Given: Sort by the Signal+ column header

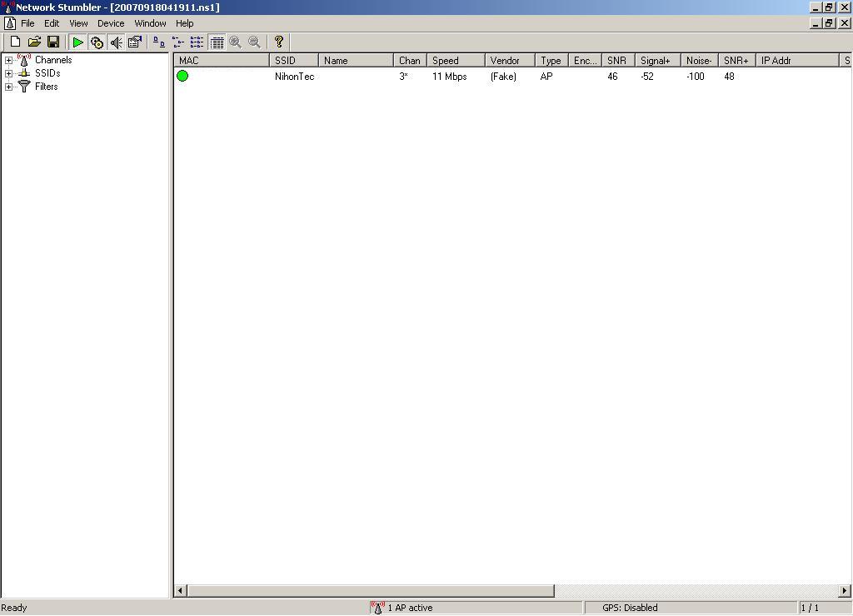Looking at the screenshot, I should coord(658,60).
